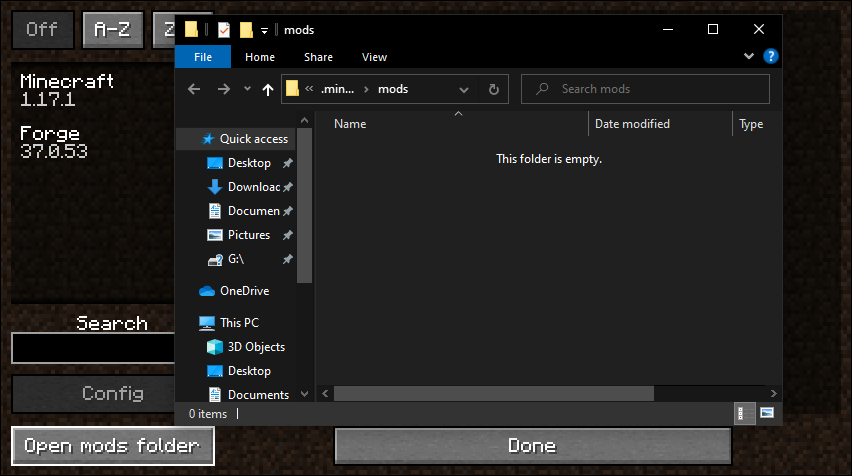Minimize the mods Explorer window
Image resolution: width=852 pixels, height=476 pixels.
click(668, 29)
